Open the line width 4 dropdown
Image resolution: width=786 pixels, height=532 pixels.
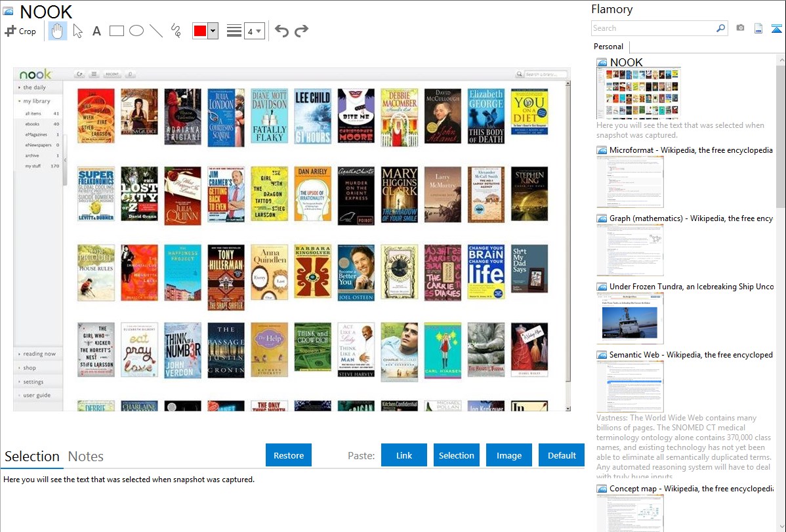tap(254, 31)
